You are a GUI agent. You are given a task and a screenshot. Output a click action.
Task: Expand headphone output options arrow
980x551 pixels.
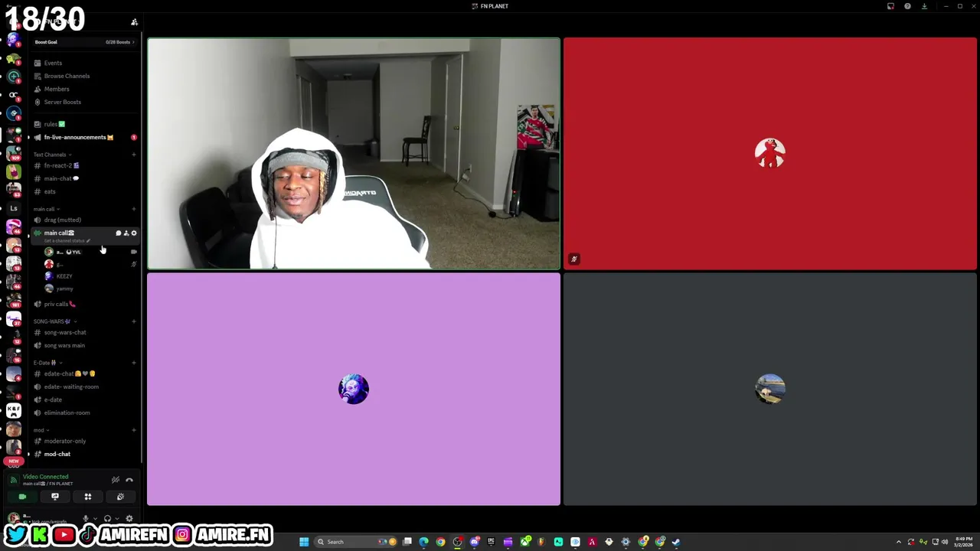pyautogui.click(x=116, y=519)
